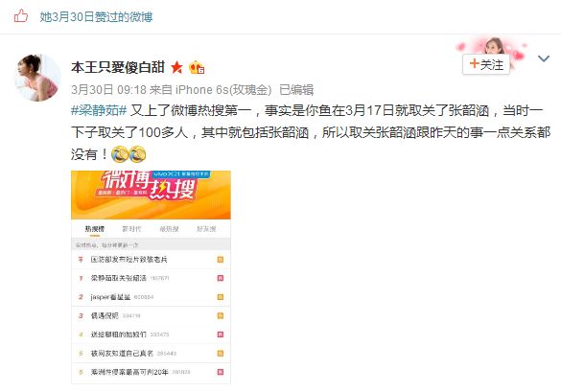Click the yellow crown level badge
This screenshot has height=392, width=561.
pyautogui.click(x=197, y=67)
